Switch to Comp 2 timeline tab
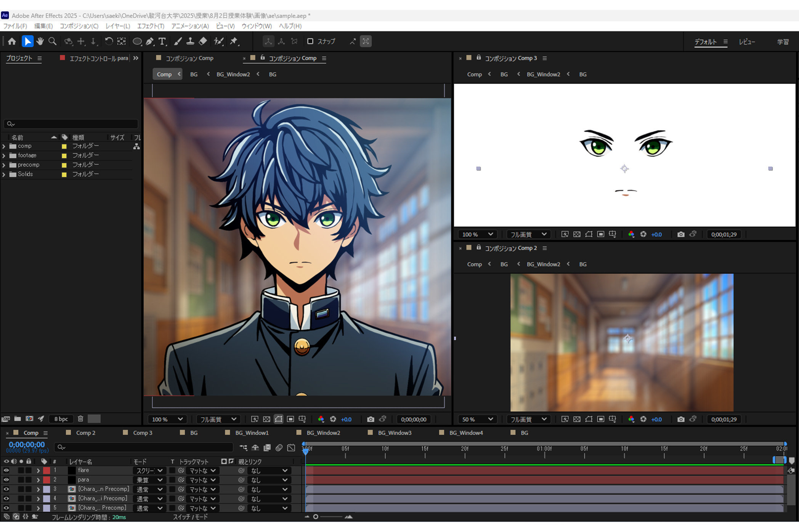The width and height of the screenshot is (799, 532). 85,433
